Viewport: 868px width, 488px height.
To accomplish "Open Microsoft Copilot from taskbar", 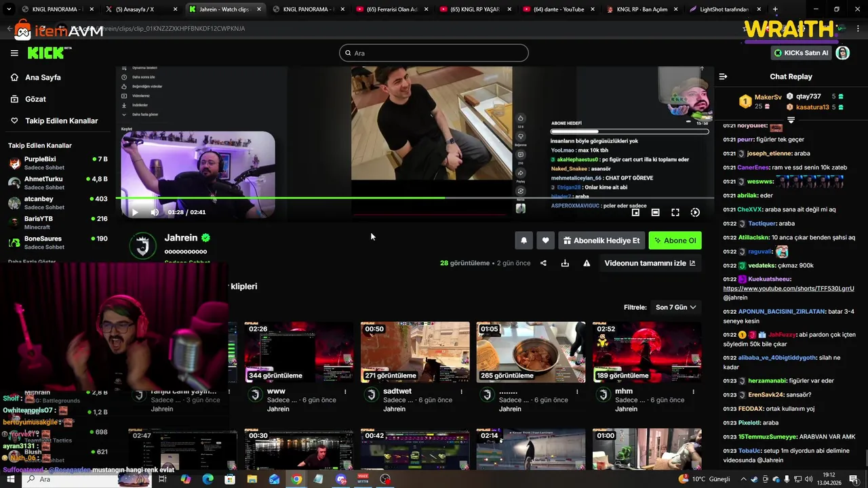I will [186, 479].
